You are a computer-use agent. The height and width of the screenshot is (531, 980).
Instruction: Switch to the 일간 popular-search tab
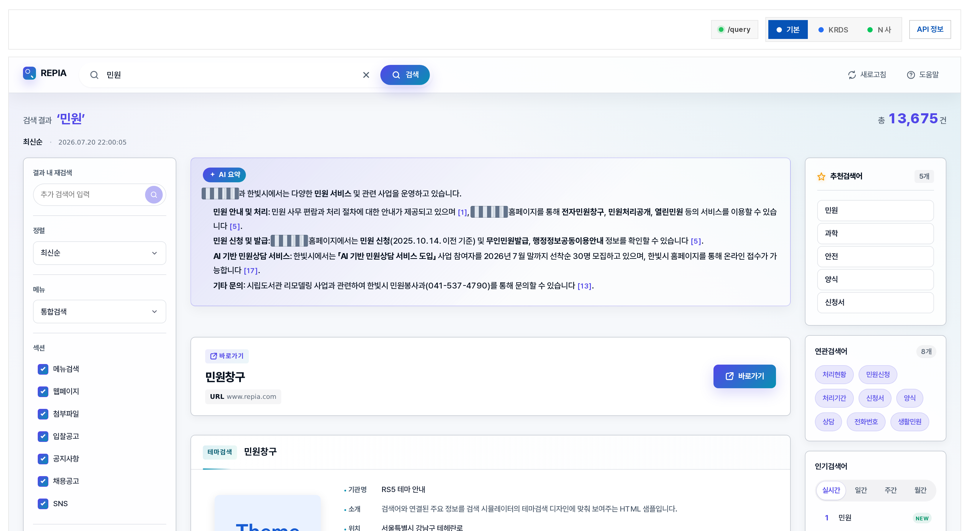861,490
